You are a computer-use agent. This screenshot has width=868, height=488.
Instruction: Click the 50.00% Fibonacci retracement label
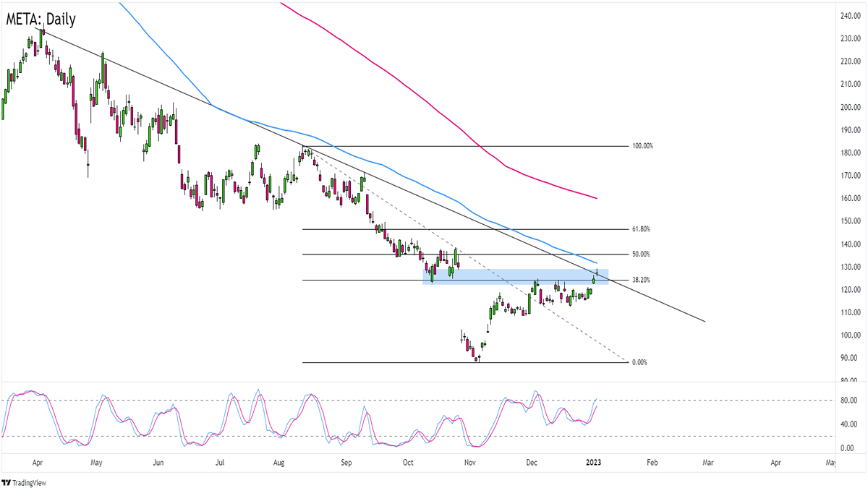tap(640, 254)
